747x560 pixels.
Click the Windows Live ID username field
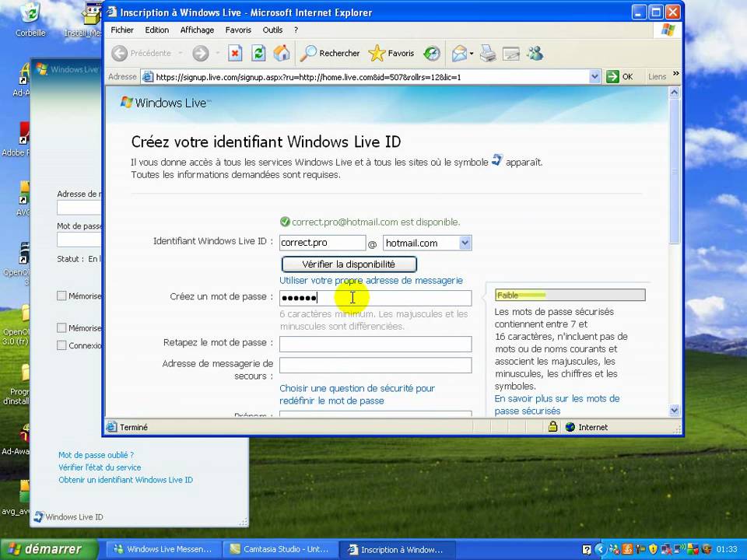(x=322, y=243)
